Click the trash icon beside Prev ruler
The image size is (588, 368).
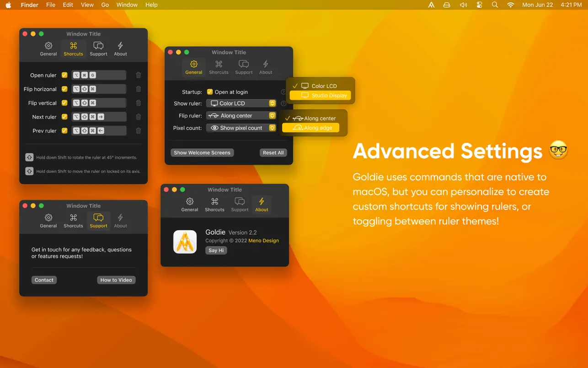point(139,130)
